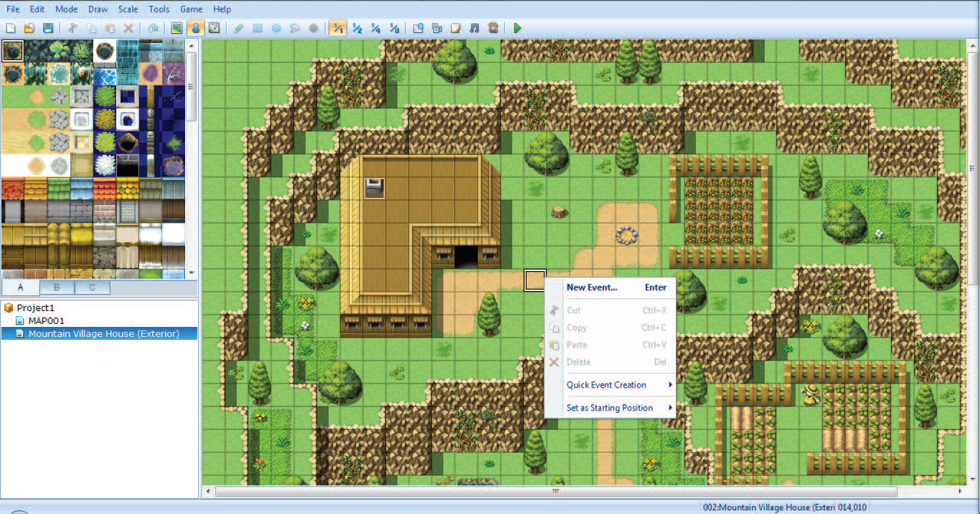Open the Draw menu
The image size is (980, 514).
pos(98,9)
